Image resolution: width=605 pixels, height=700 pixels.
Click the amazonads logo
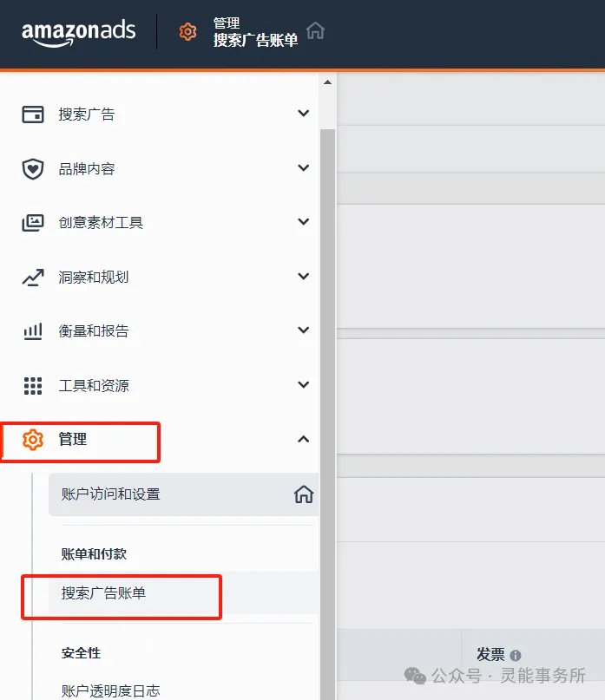coord(78,33)
